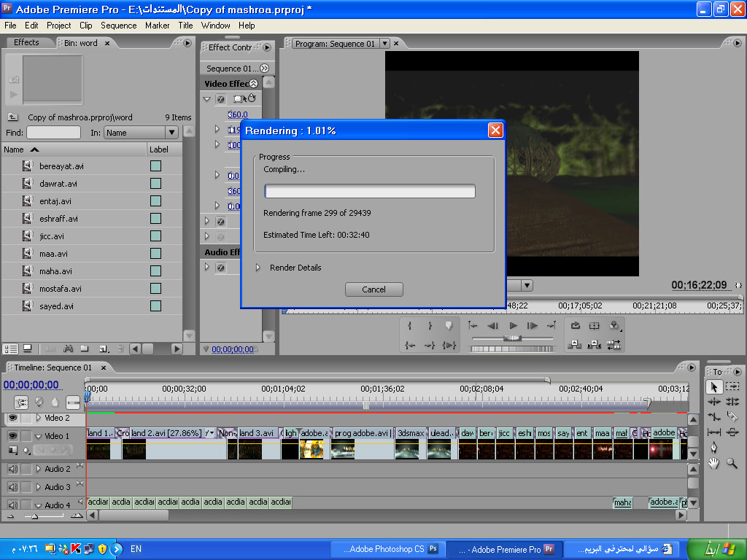Open the Marker menu
Image resolution: width=747 pixels, height=560 pixels.
tap(158, 26)
